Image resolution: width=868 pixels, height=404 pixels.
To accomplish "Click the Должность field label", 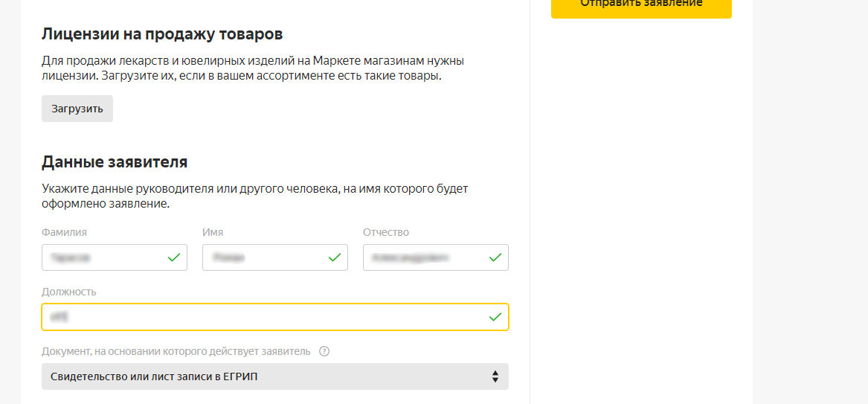I will pyautogui.click(x=69, y=292).
